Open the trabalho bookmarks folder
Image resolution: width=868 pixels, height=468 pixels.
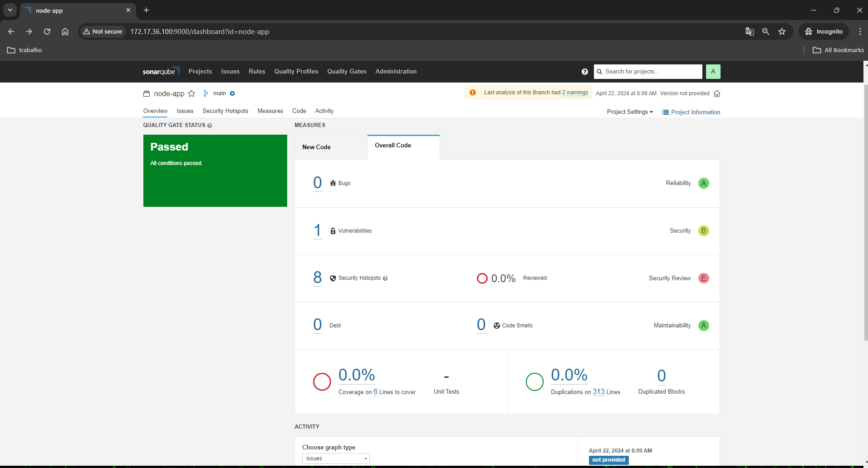(x=25, y=50)
